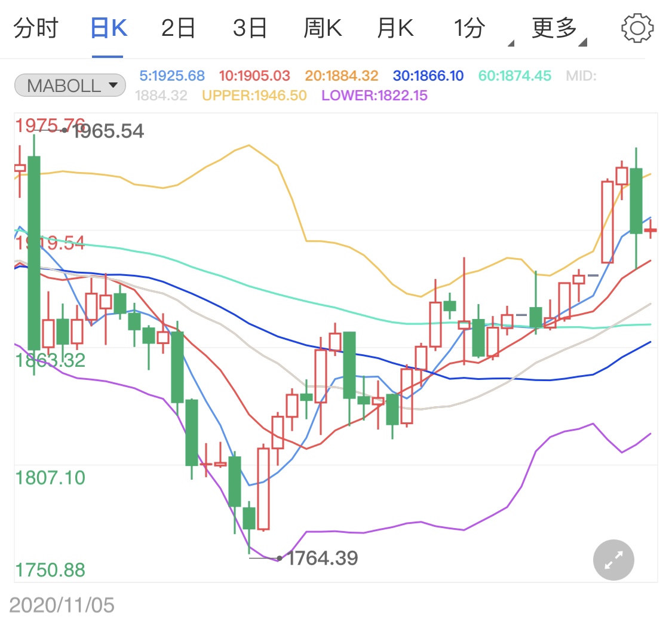Click the 1764.39 low price marker
Viewport: 672px width, 635px height.
click(x=323, y=558)
